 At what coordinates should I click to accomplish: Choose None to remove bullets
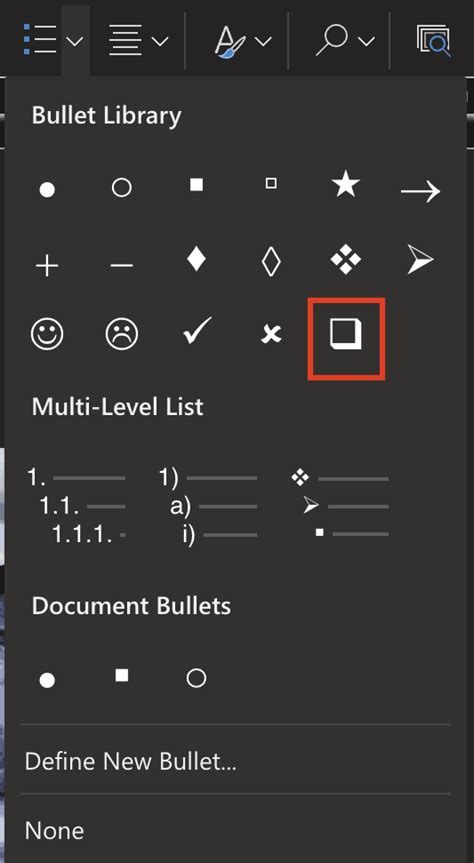point(55,830)
